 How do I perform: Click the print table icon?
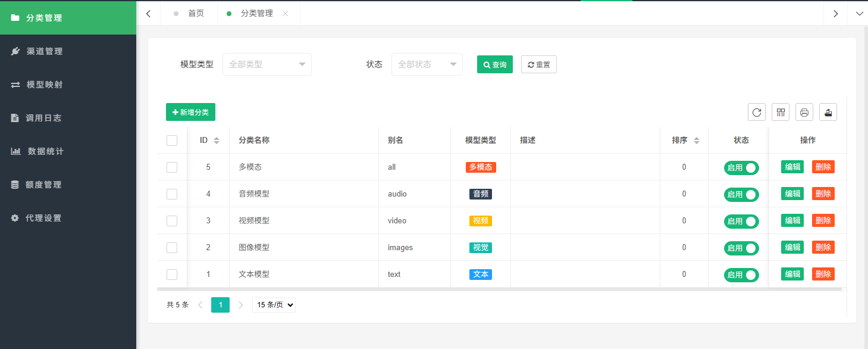pos(804,112)
